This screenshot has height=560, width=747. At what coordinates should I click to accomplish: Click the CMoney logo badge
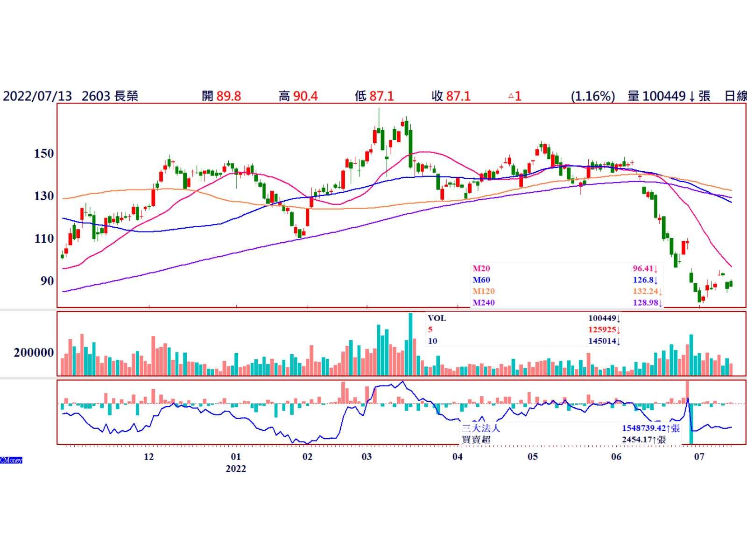coord(11,460)
